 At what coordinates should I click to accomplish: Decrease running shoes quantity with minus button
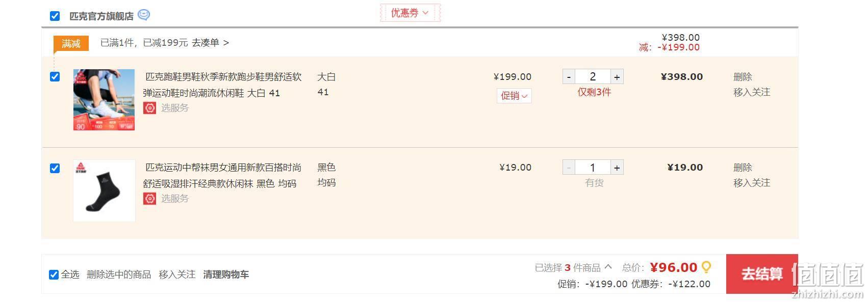point(569,77)
